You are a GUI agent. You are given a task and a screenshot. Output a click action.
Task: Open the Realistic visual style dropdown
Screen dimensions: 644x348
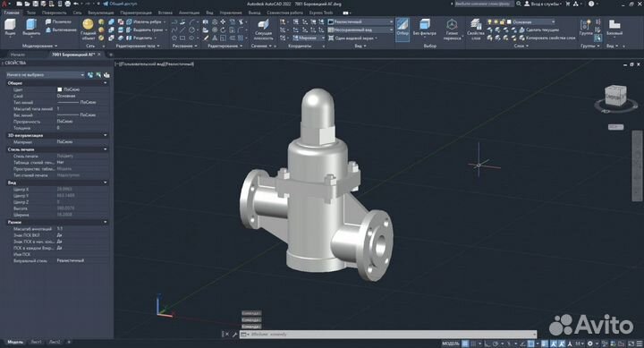tap(360, 21)
